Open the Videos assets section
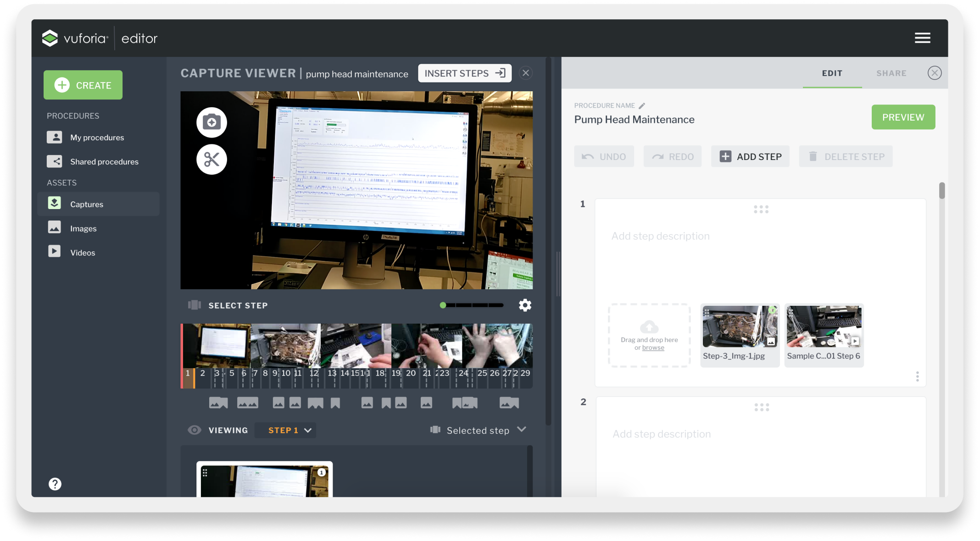The image size is (980, 541). tap(83, 253)
